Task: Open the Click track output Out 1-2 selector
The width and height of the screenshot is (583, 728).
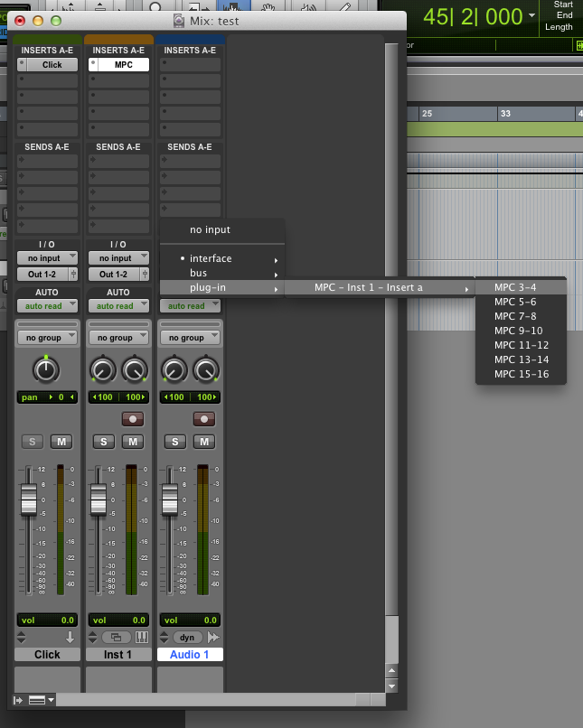Action: (47, 274)
